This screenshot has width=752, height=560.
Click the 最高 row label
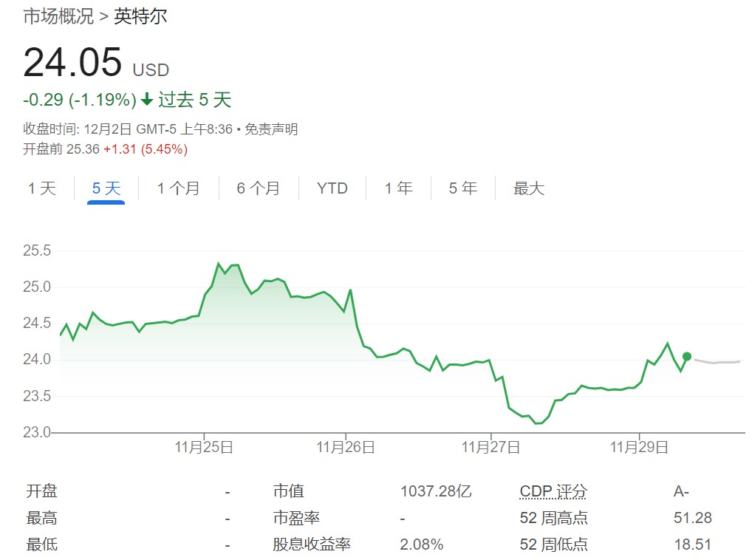[41, 518]
